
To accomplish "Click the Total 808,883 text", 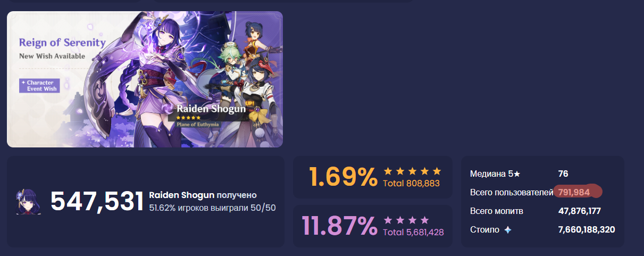I will (411, 184).
